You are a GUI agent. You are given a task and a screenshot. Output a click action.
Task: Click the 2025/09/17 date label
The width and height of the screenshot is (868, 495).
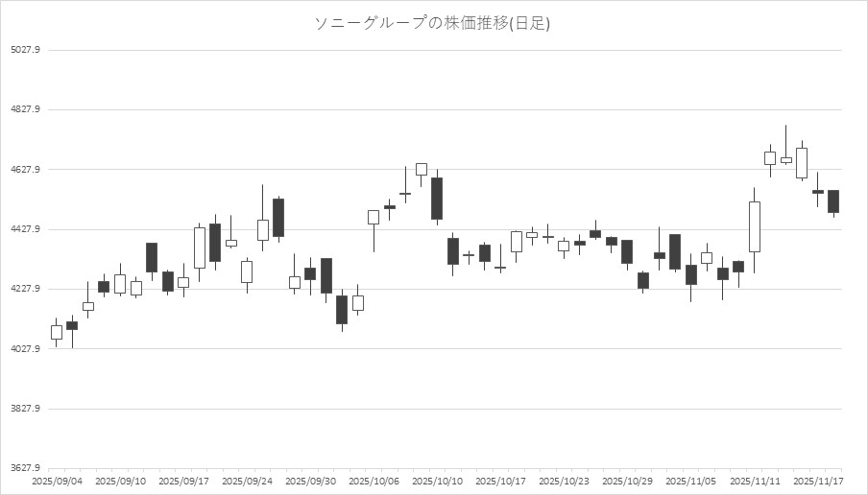pos(183,481)
